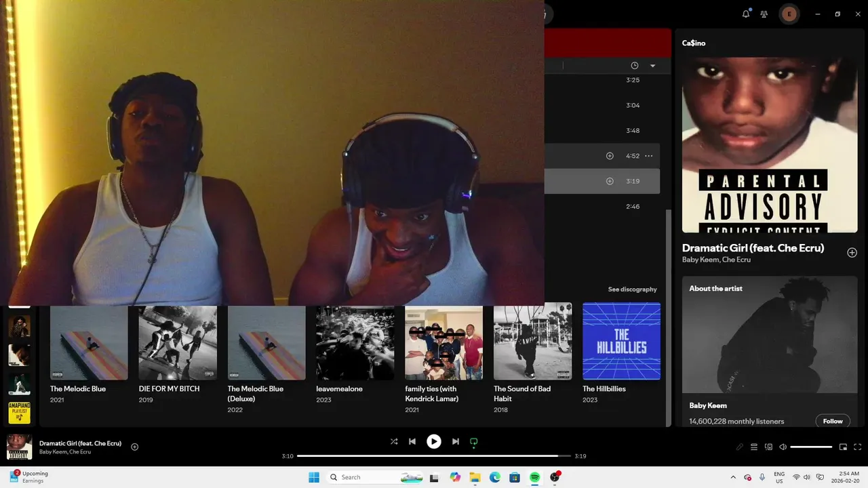Open the friend activity icon
Image resolution: width=868 pixels, height=488 pixels.
pyautogui.click(x=764, y=14)
